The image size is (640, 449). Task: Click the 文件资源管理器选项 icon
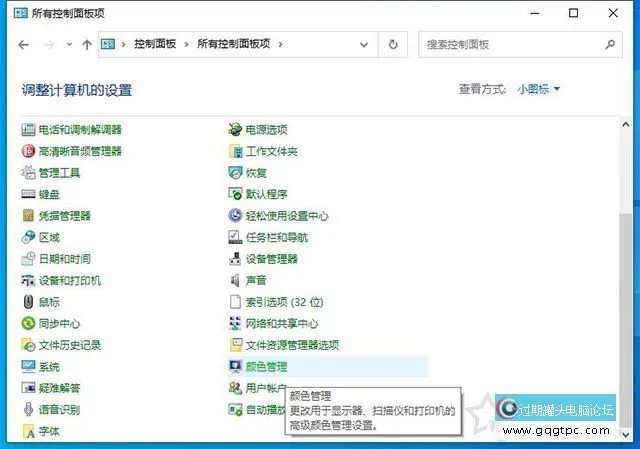[x=235, y=345]
